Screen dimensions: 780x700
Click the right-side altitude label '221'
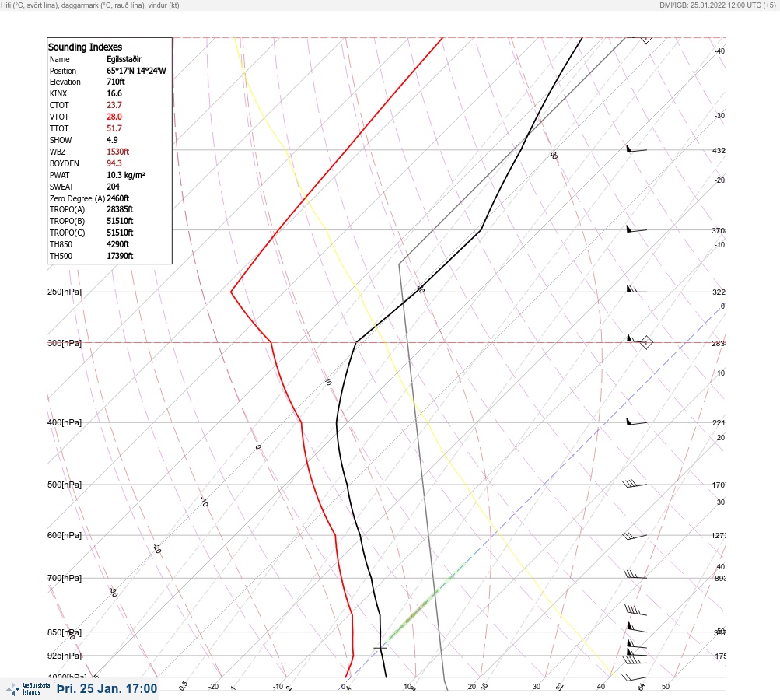pyautogui.click(x=719, y=423)
